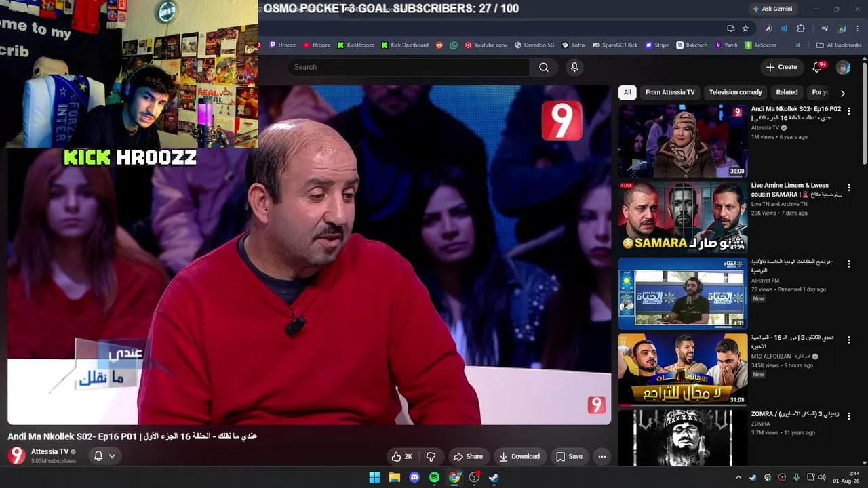Open Steam from the taskbar
The image size is (868, 488).
click(x=494, y=477)
